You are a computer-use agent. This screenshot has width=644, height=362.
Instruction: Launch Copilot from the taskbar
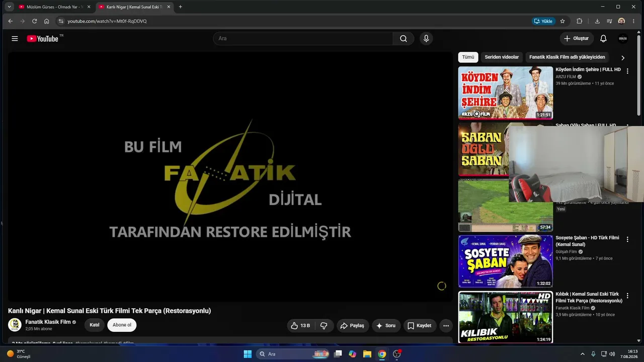(353, 354)
